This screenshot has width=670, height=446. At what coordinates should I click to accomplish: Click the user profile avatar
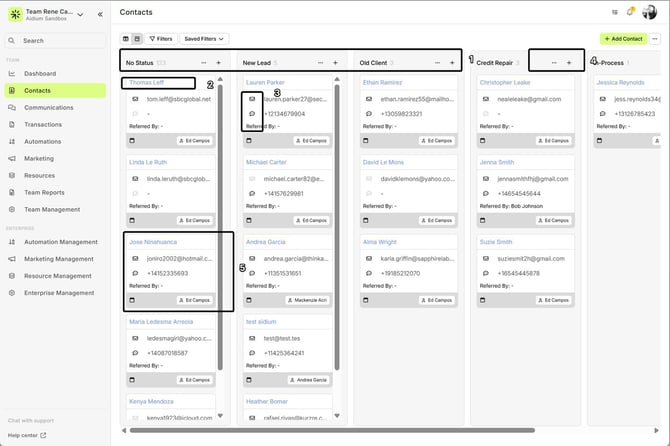tap(650, 12)
